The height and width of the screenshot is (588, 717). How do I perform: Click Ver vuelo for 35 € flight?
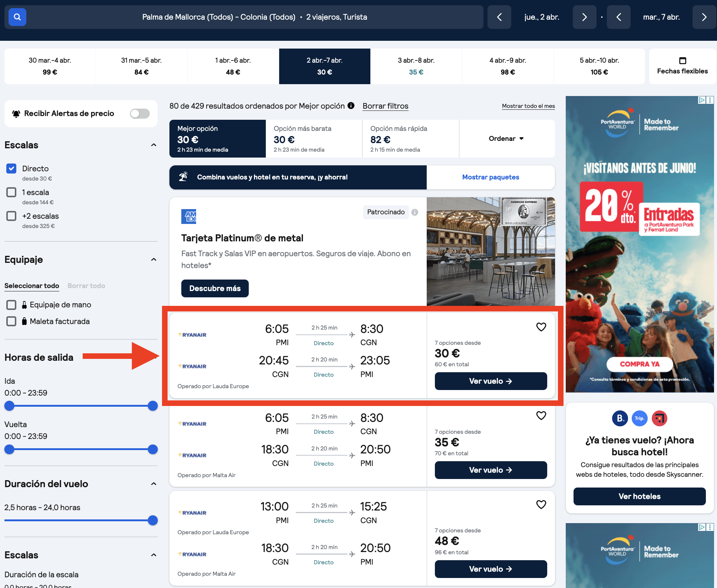pyautogui.click(x=491, y=470)
